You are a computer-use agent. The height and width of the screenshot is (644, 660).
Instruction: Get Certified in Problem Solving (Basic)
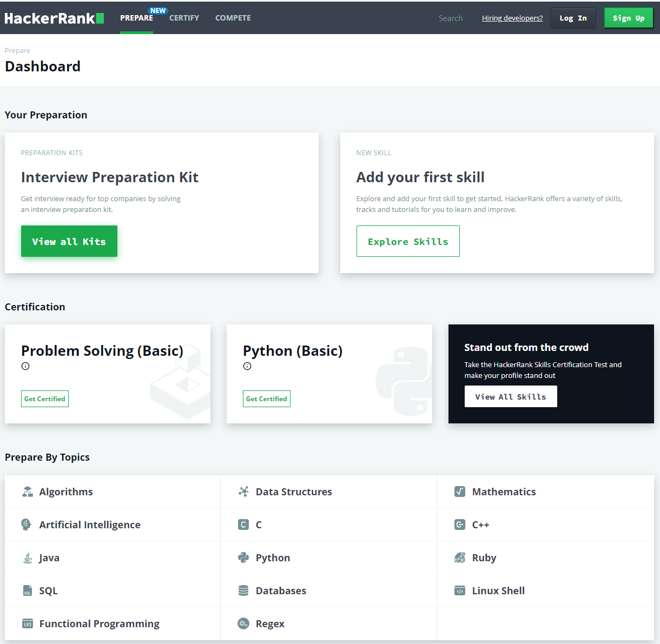[45, 399]
